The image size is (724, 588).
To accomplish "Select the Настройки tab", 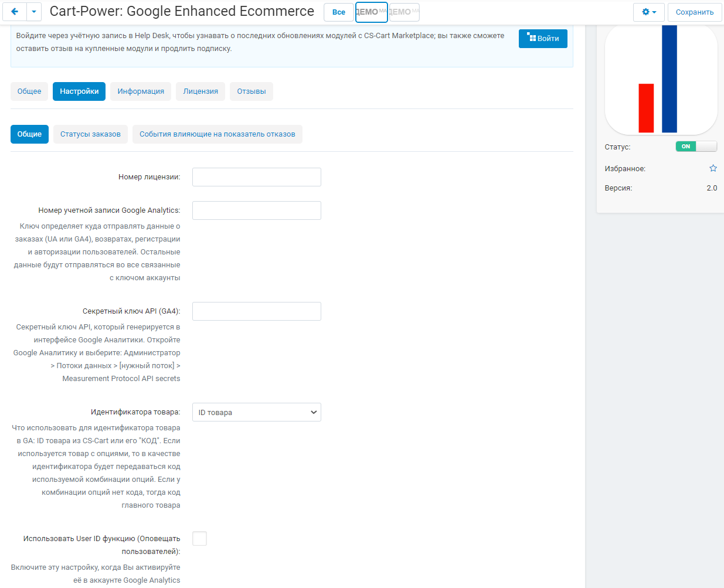I will pyautogui.click(x=79, y=91).
